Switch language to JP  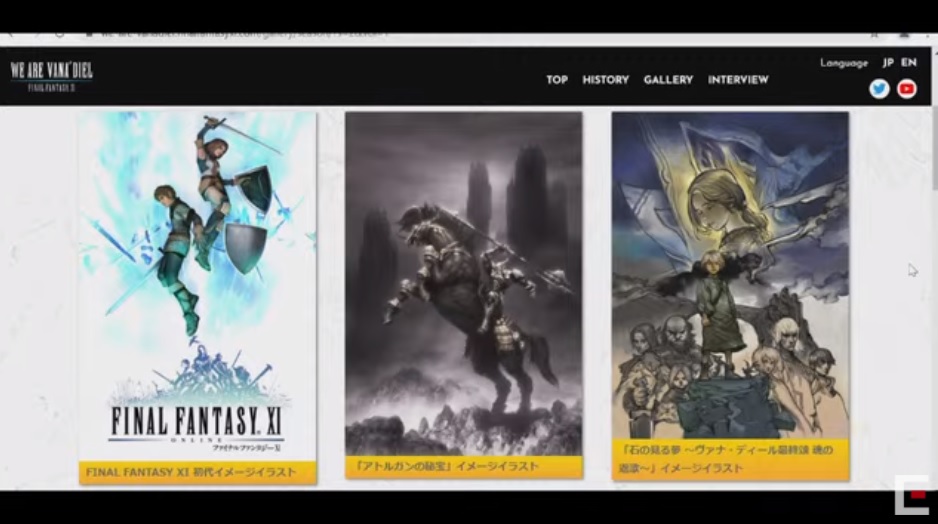[888, 63]
